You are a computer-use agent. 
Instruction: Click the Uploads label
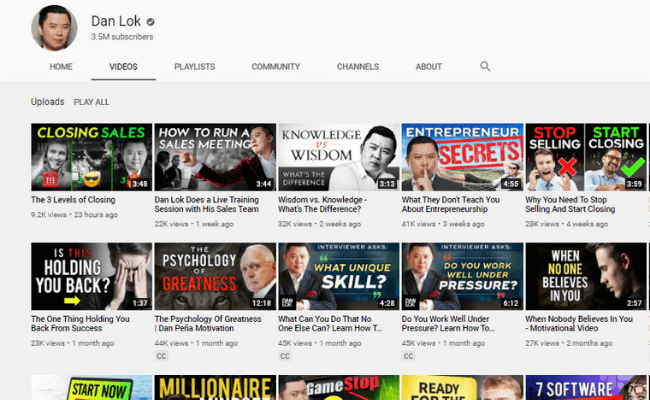48,102
